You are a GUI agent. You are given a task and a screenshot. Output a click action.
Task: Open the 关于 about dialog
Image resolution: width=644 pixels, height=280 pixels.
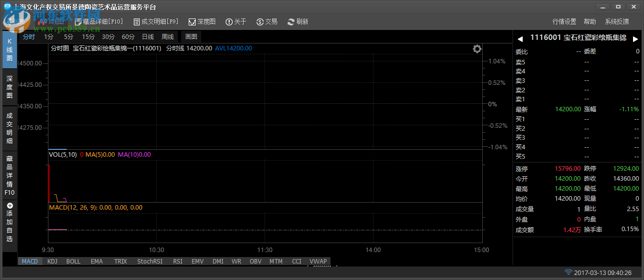click(236, 22)
